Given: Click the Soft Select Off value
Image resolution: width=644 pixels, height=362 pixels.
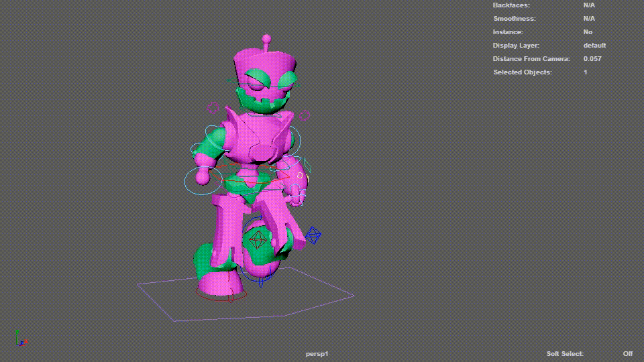Looking at the screenshot, I should [628, 354].
